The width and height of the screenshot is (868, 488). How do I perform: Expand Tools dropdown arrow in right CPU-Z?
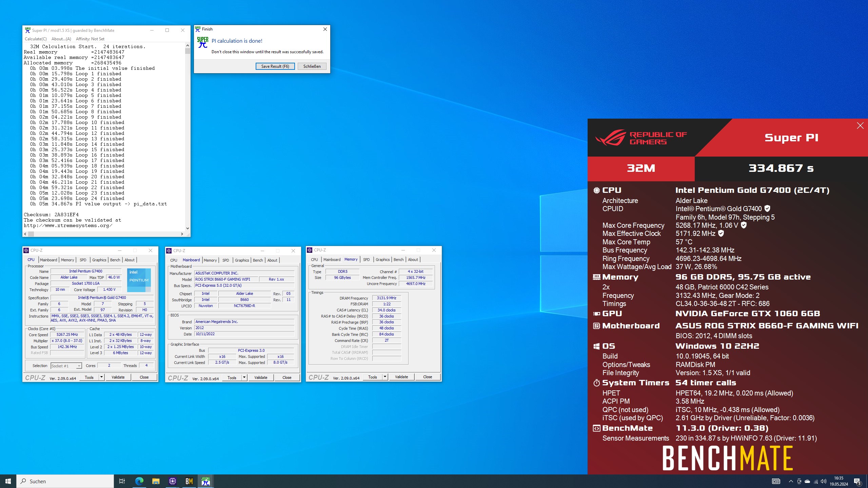(385, 377)
